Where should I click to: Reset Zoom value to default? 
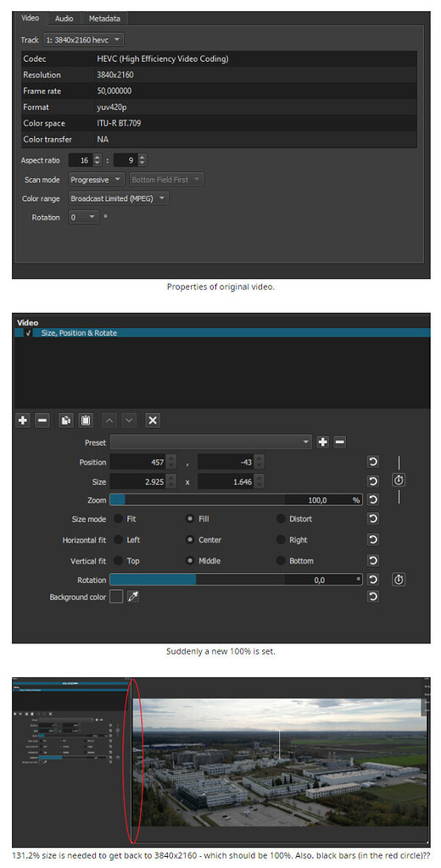[x=373, y=500]
